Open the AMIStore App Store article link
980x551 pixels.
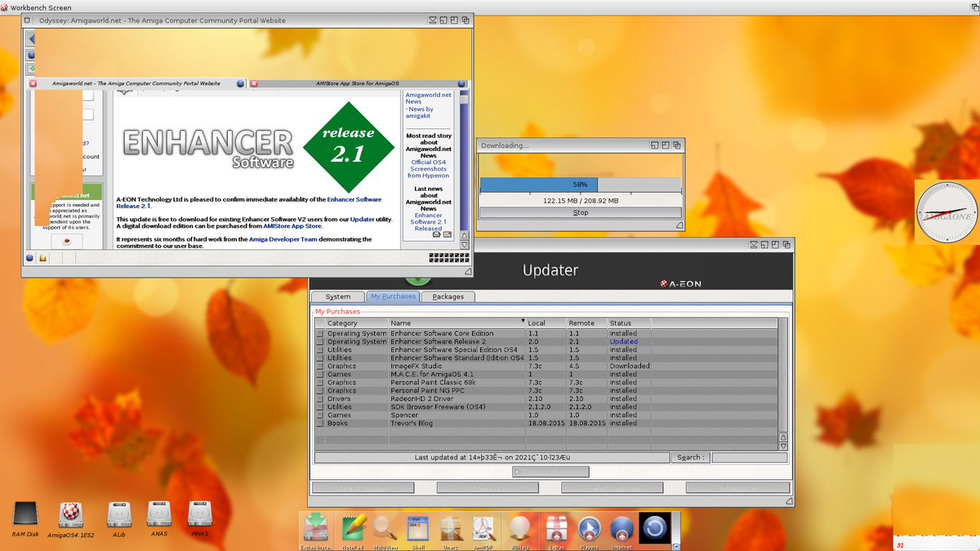click(x=292, y=226)
